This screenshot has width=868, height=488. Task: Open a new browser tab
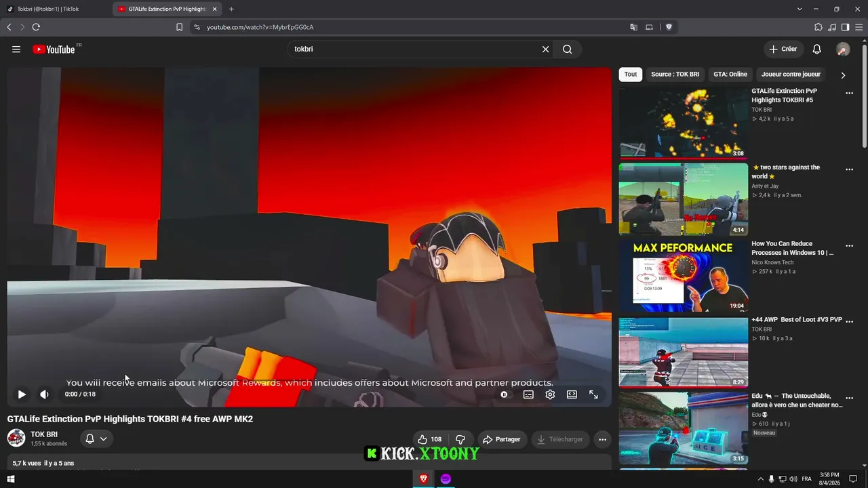(231, 9)
